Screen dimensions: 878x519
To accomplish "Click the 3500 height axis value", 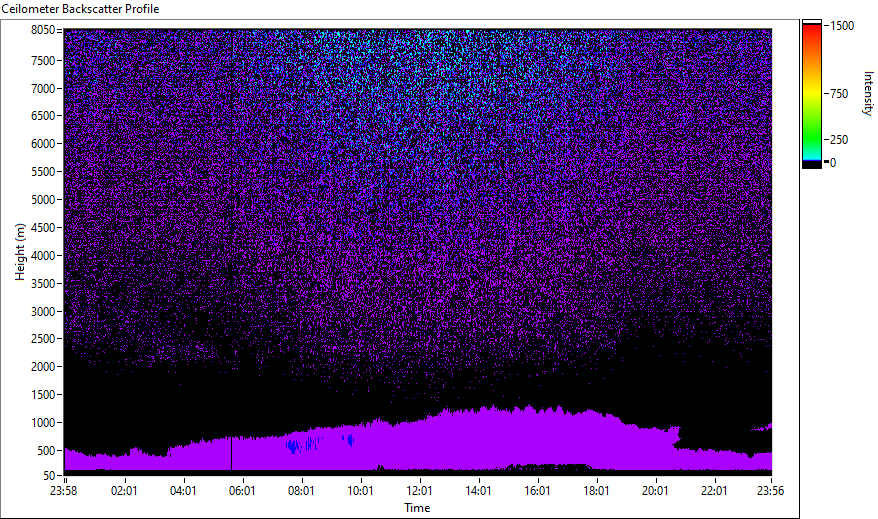I will (43, 284).
